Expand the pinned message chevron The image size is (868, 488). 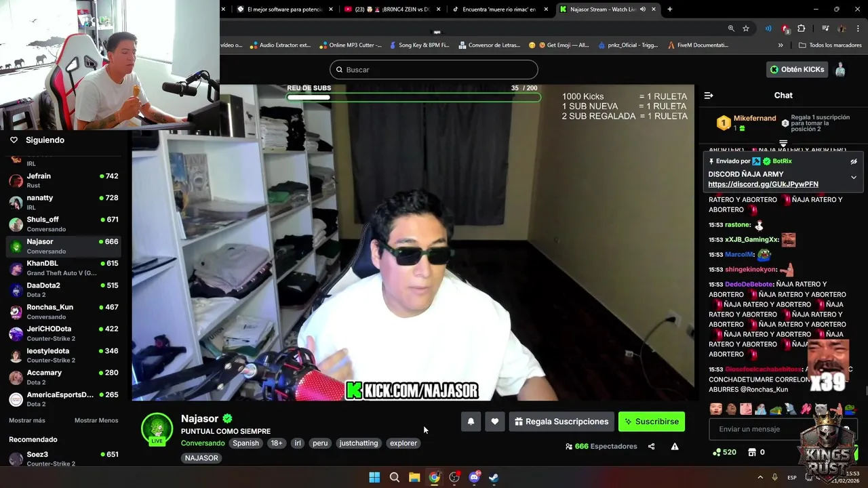coord(854,178)
